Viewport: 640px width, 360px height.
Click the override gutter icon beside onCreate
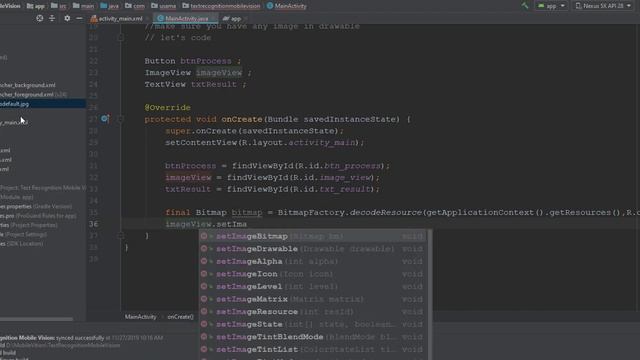(x=105, y=119)
